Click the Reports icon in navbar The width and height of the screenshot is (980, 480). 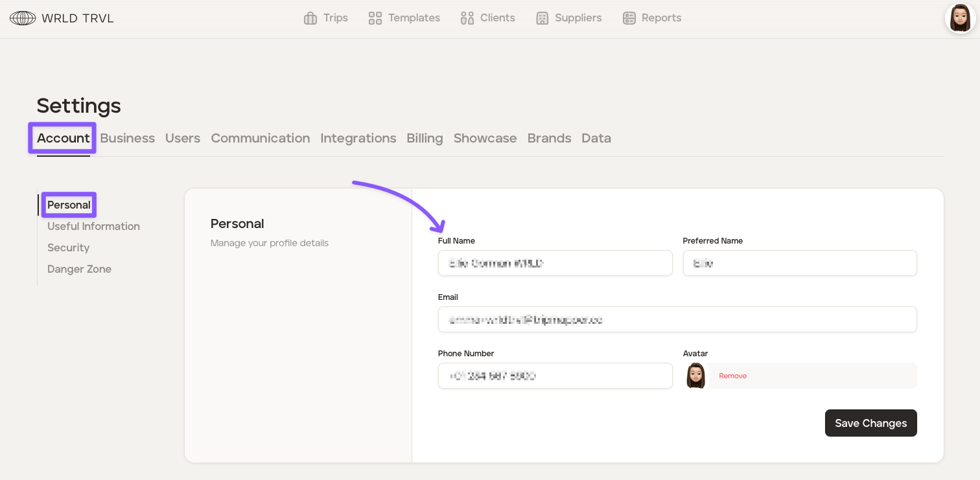tap(629, 18)
